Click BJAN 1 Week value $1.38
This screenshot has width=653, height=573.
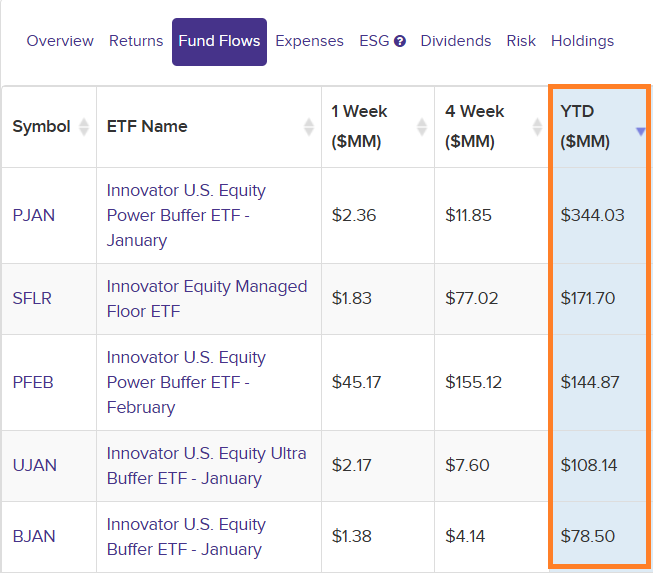pyautogui.click(x=351, y=536)
